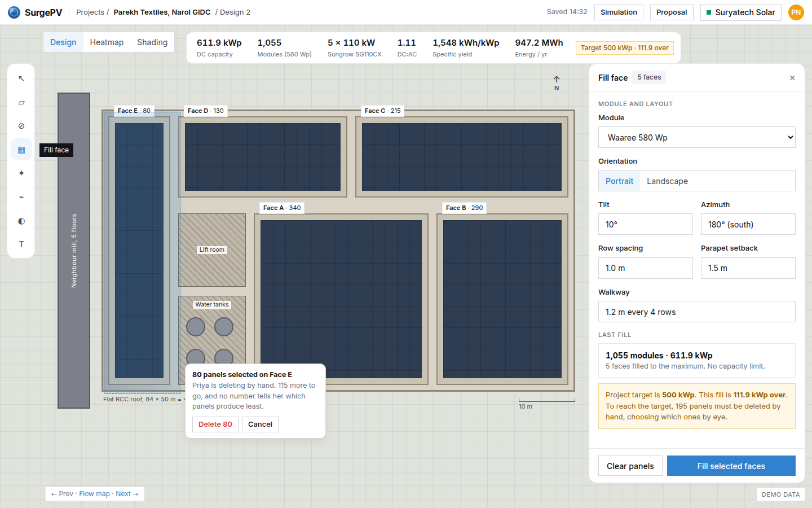Click the north compass arrow
The image size is (812, 508).
point(557,83)
